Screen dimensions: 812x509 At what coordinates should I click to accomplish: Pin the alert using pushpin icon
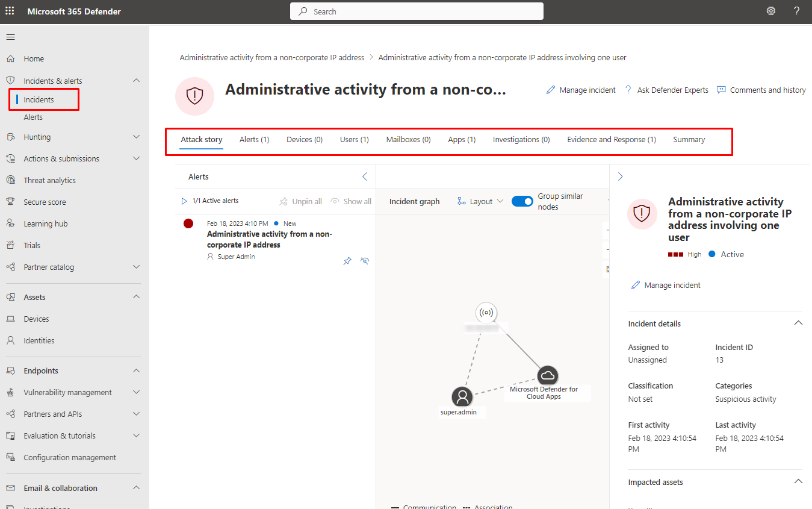click(x=347, y=261)
